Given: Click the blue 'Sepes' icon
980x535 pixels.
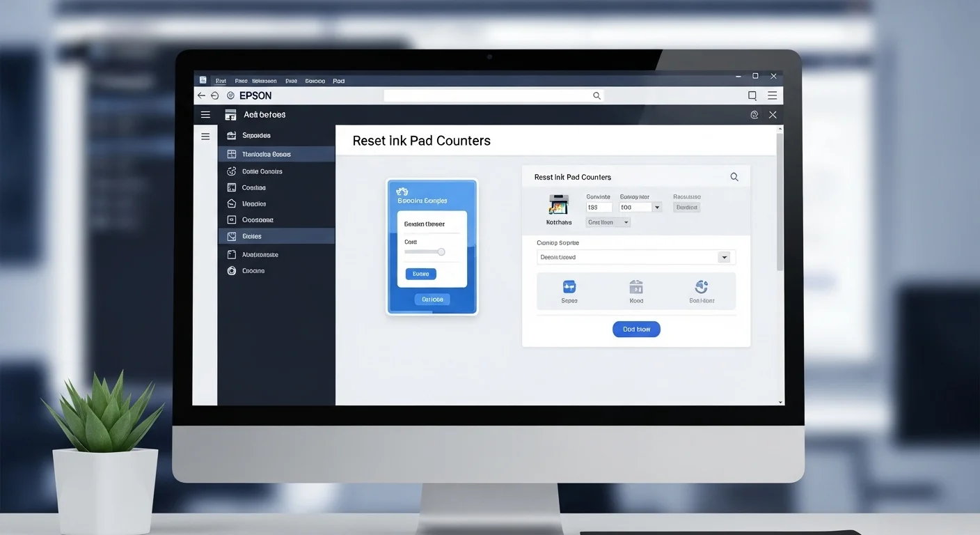Looking at the screenshot, I should (x=569, y=286).
